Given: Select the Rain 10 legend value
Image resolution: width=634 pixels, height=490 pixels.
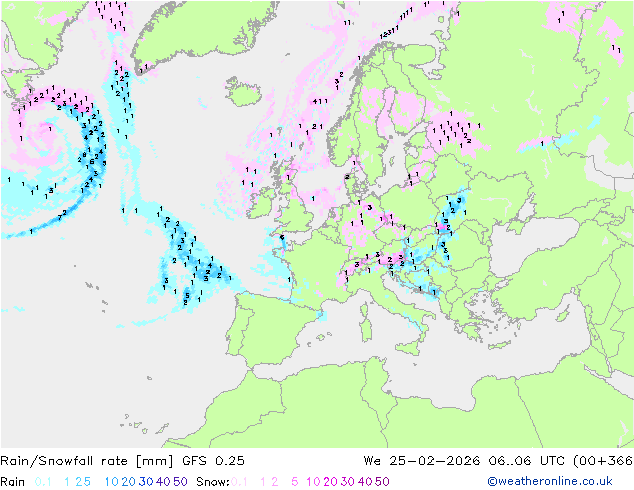Looking at the screenshot, I should point(112,482).
